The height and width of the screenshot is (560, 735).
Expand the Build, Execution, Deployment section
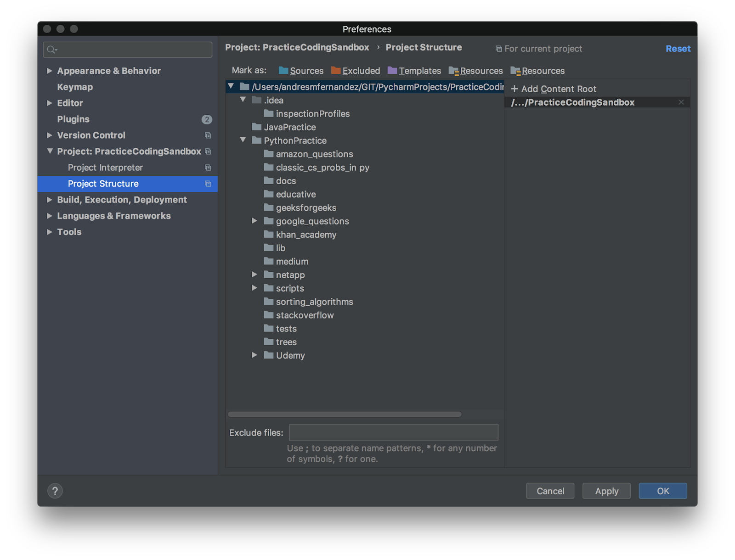(x=50, y=200)
